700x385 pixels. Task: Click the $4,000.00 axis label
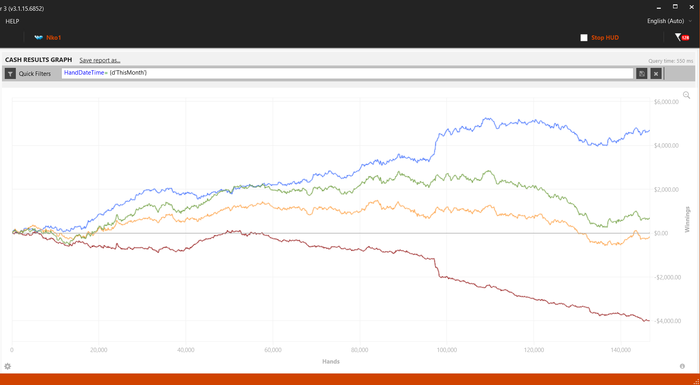667,146
